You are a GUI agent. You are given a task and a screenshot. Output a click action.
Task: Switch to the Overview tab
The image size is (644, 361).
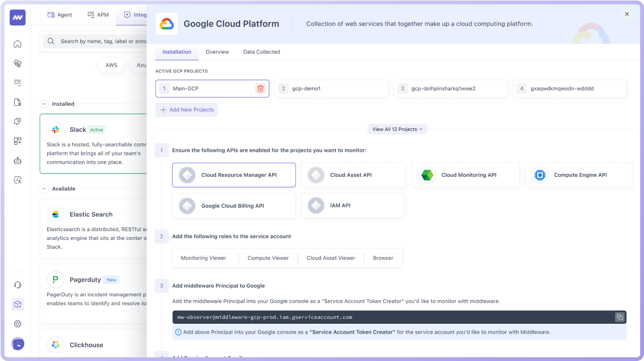coord(217,51)
